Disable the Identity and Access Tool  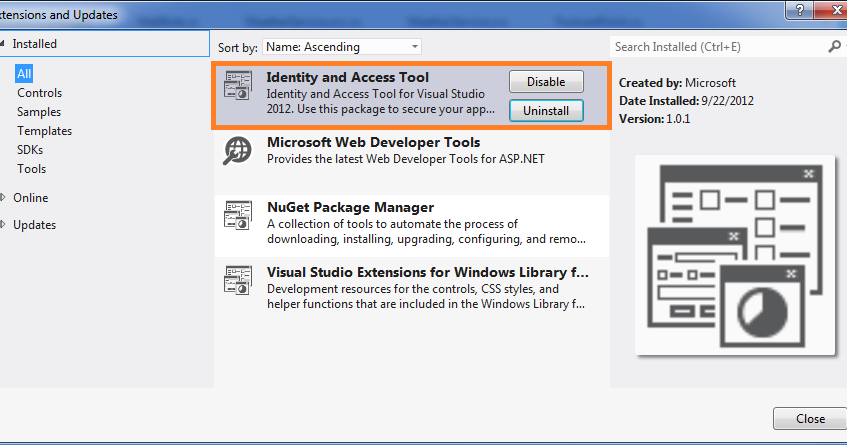pyautogui.click(x=546, y=82)
